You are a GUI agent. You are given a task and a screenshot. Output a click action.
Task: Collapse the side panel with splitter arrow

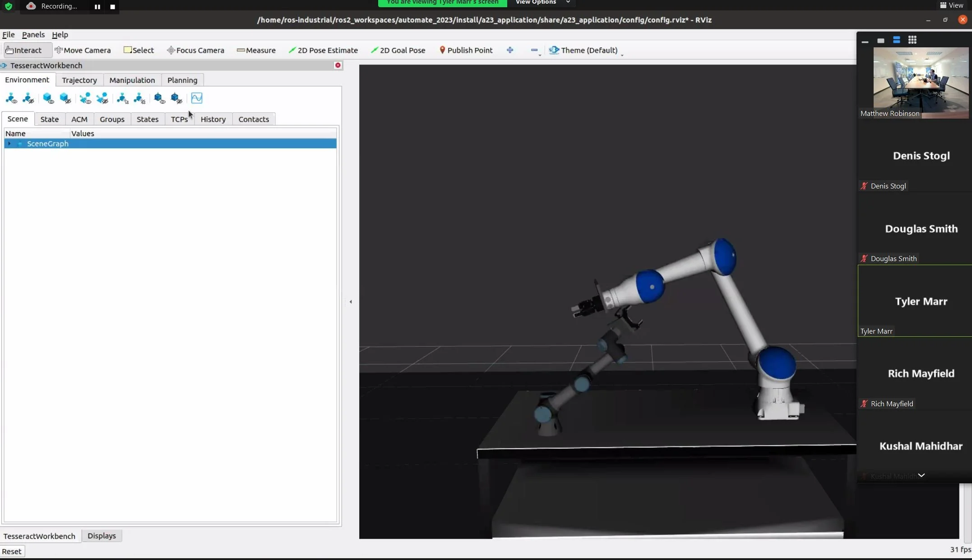pyautogui.click(x=351, y=302)
